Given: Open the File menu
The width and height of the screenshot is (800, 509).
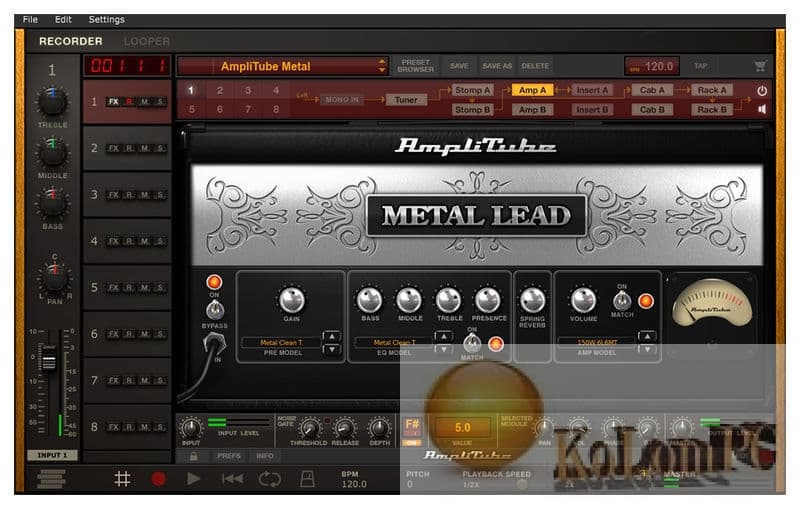Looking at the screenshot, I should [30, 19].
